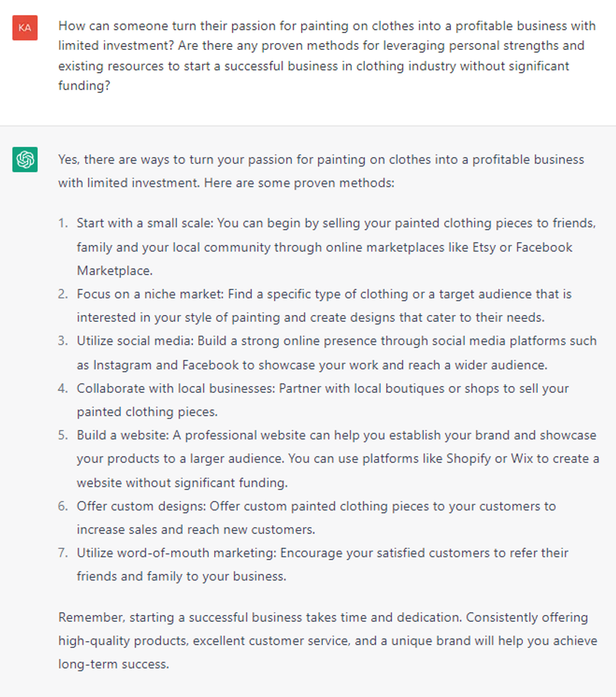
Task: Click the word "Shopify" in item five
Action: [x=468, y=459]
